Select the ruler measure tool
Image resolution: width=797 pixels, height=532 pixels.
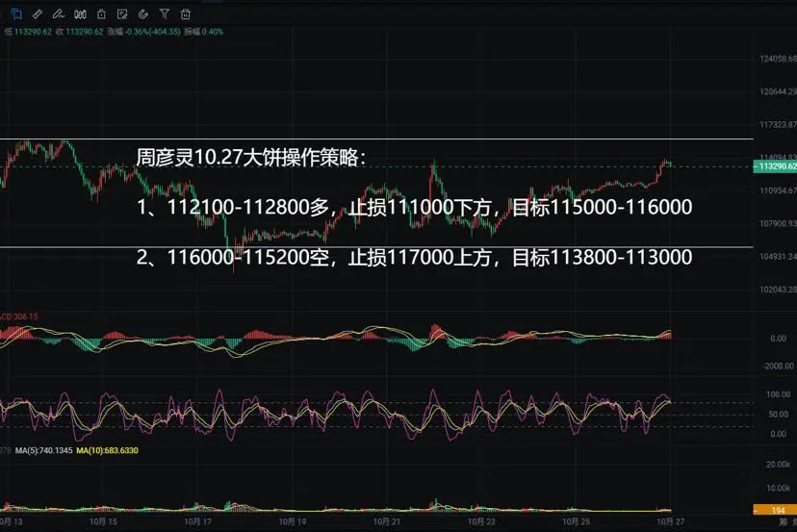(x=38, y=14)
